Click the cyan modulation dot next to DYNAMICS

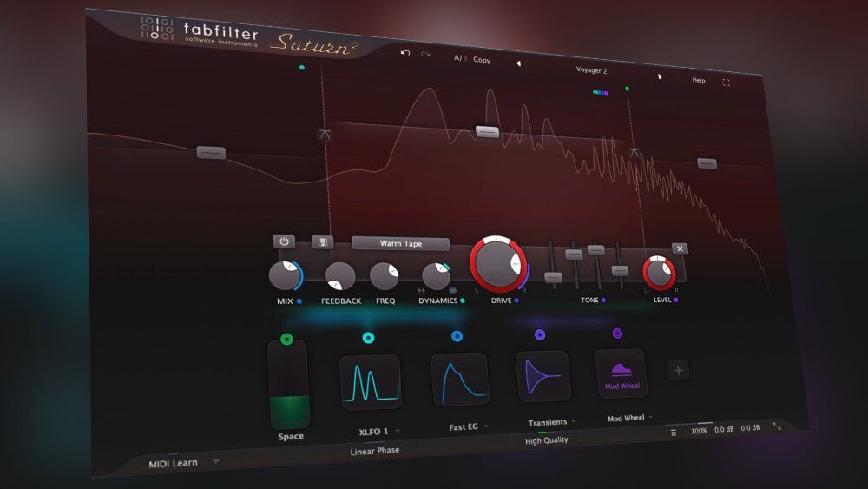pyautogui.click(x=463, y=301)
